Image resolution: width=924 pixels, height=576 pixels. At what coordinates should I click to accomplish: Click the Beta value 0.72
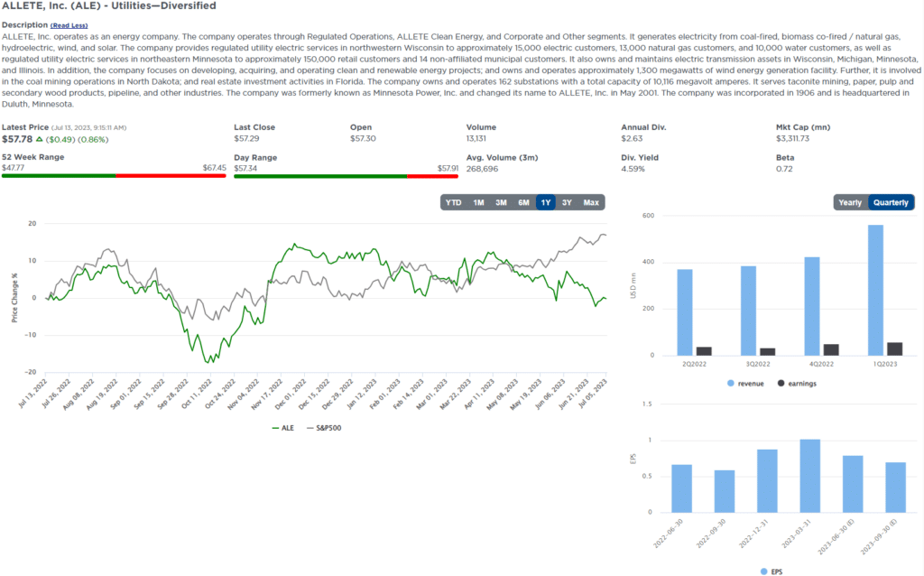point(784,169)
